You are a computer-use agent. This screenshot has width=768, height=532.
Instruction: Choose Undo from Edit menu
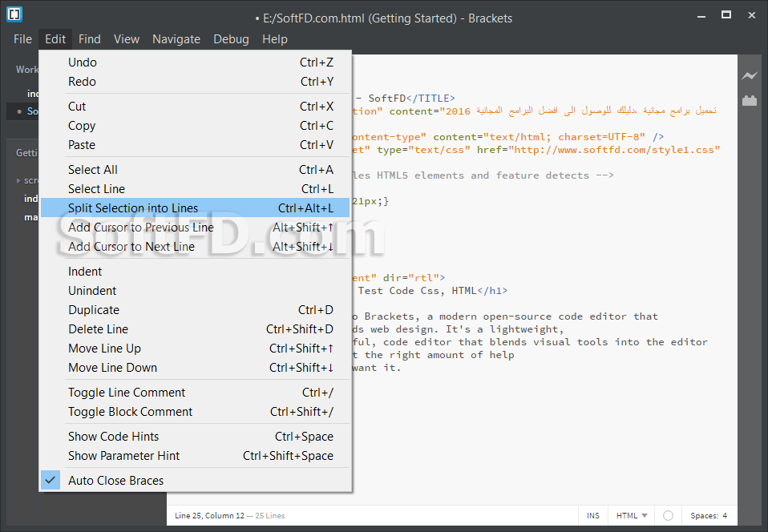195,62
